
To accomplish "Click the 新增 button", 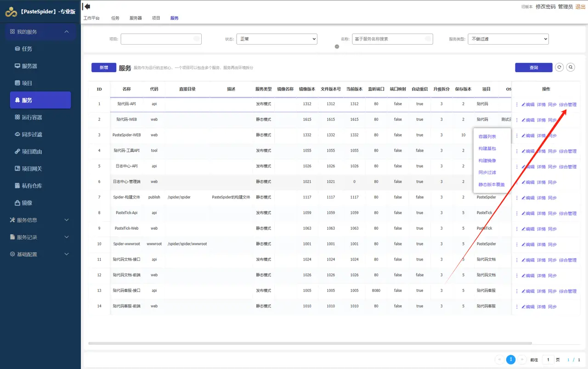I will point(104,68).
